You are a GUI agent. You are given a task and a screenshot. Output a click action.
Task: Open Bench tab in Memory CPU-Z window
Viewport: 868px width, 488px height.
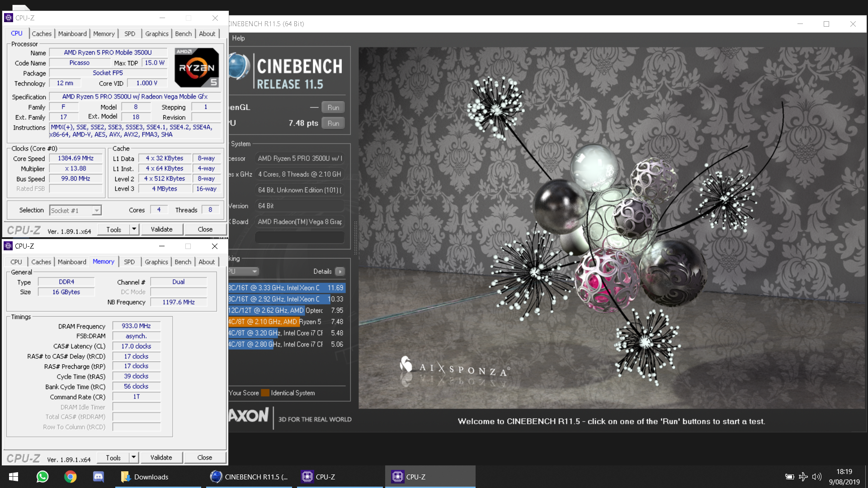(x=183, y=262)
